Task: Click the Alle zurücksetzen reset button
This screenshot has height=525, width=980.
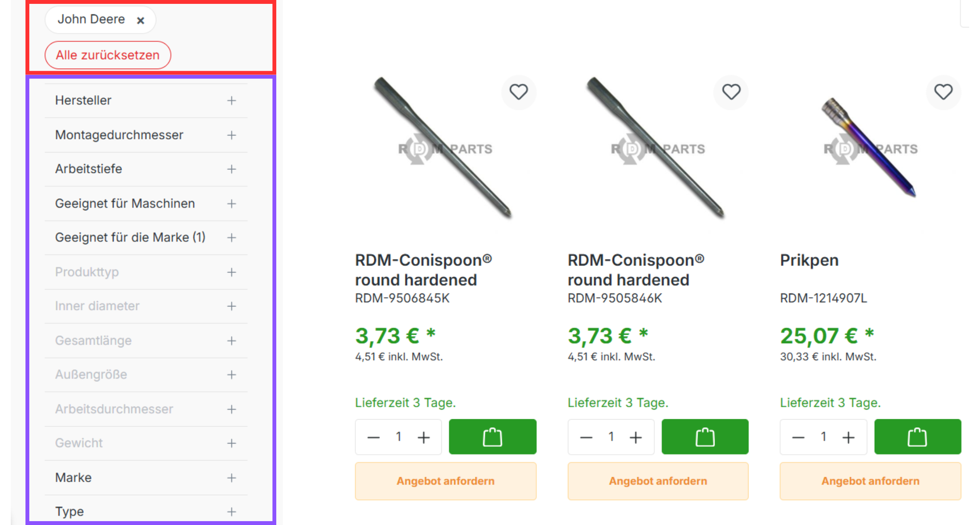Action: pos(108,55)
